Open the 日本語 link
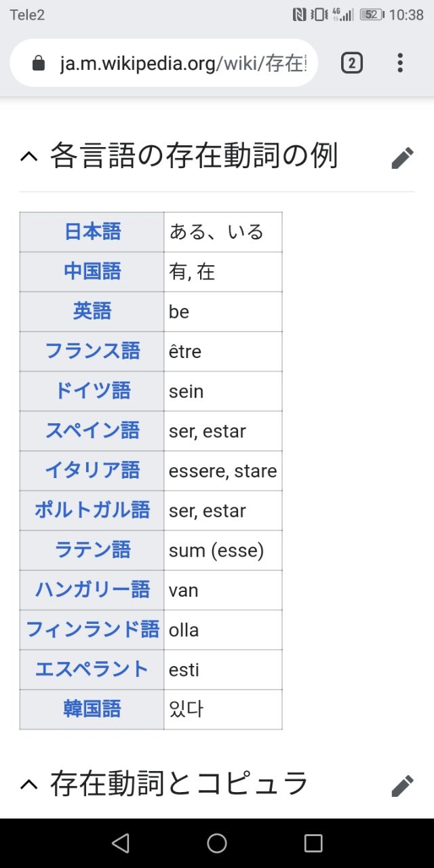Screen dimensions: 434x868 coord(92,232)
